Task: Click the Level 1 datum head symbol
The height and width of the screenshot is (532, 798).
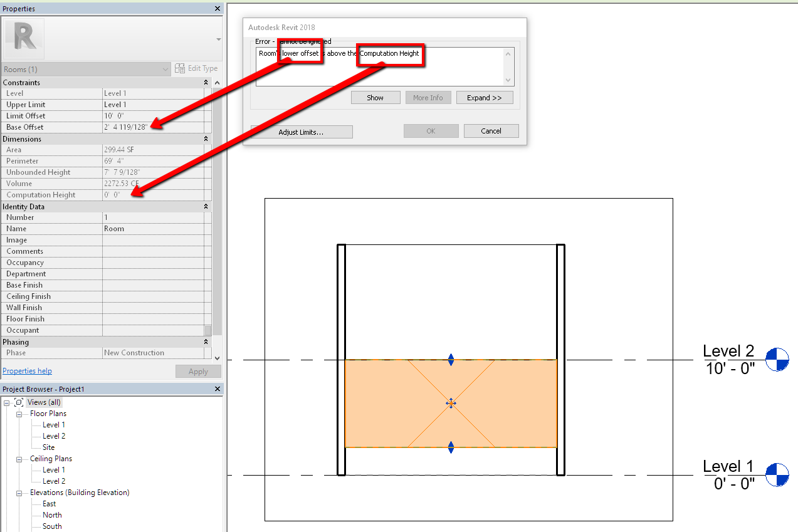Action: coord(777,475)
